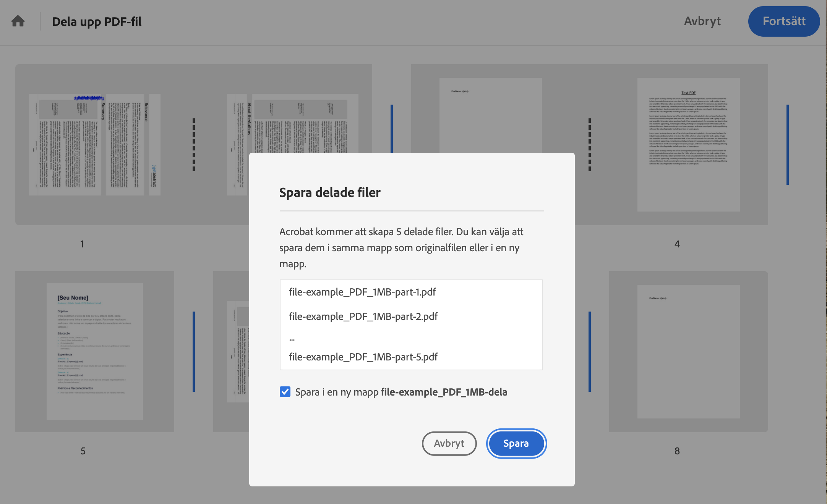Select page 5 thumbnail with [Seu Nome]
This screenshot has width=827, height=504.
95,352
